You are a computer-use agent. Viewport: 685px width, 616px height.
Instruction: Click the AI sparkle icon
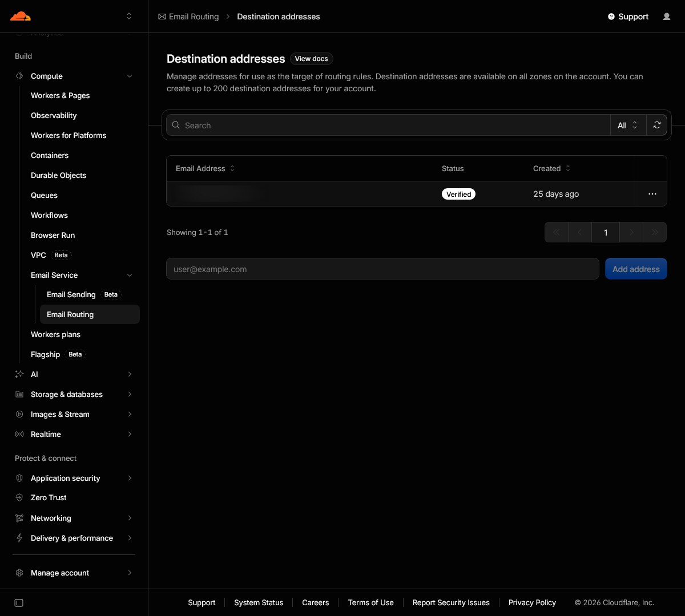[19, 374]
